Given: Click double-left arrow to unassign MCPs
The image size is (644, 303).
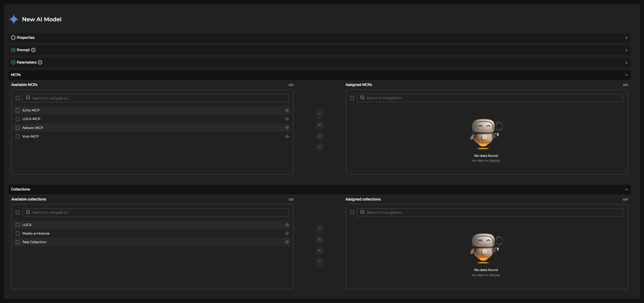Looking at the screenshot, I should (320, 125).
